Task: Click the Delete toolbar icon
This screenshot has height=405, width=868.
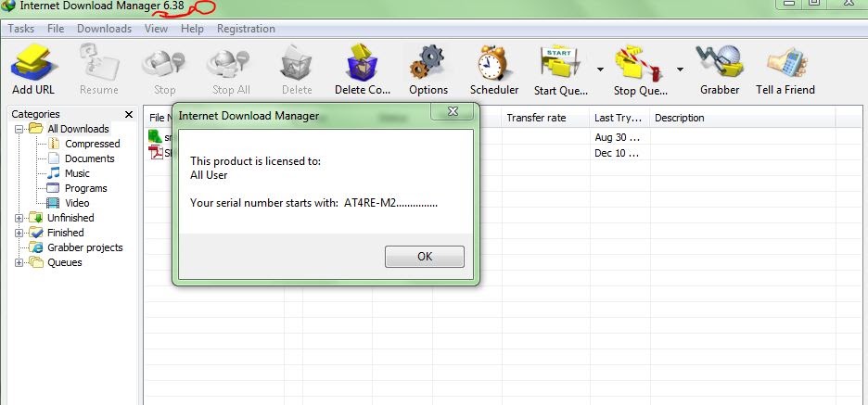Action: 297,62
